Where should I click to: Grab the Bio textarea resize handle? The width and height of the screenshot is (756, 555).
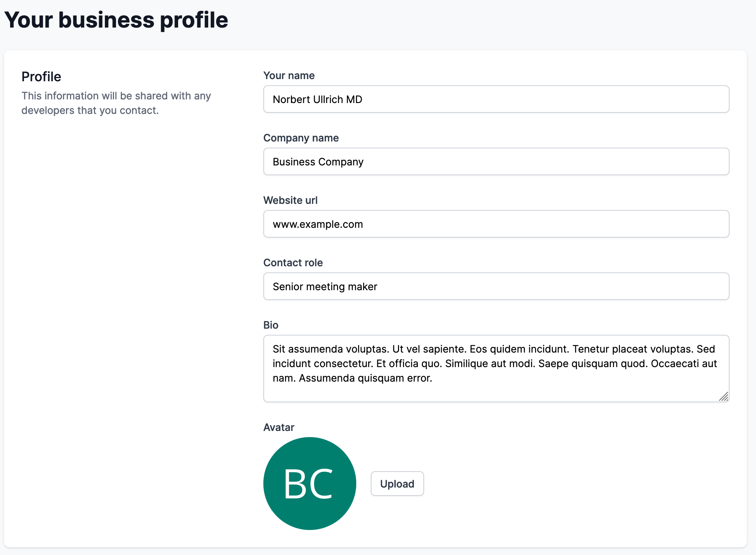724,397
